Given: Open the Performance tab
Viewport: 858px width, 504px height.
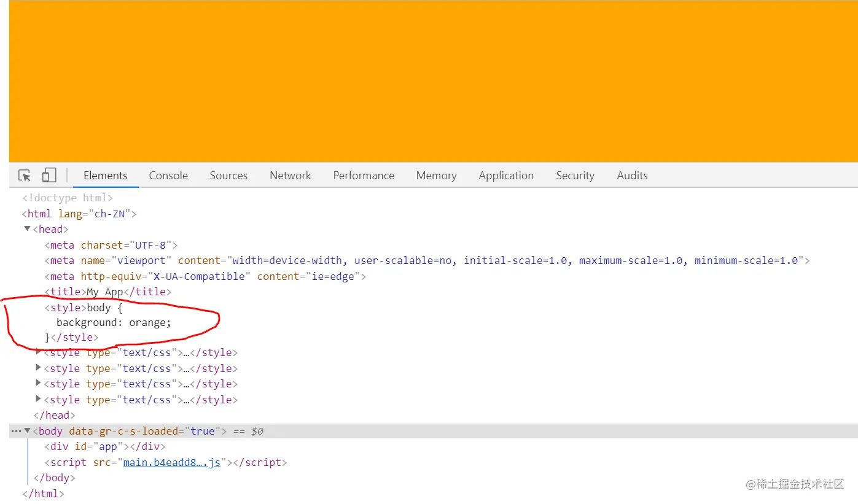Looking at the screenshot, I should (x=364, y=176).
